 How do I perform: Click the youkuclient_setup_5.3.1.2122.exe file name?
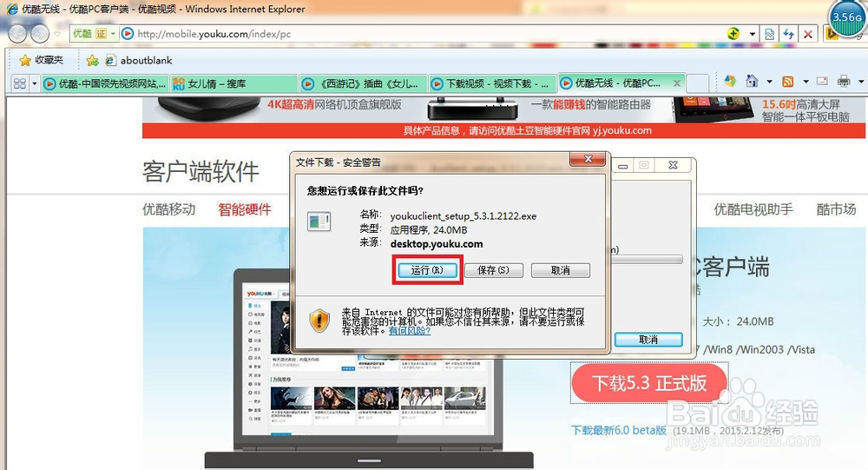coord(464,216)
